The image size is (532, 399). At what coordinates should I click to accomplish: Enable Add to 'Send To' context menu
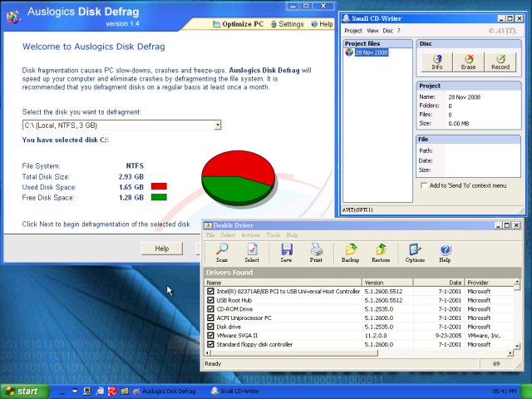423,185
